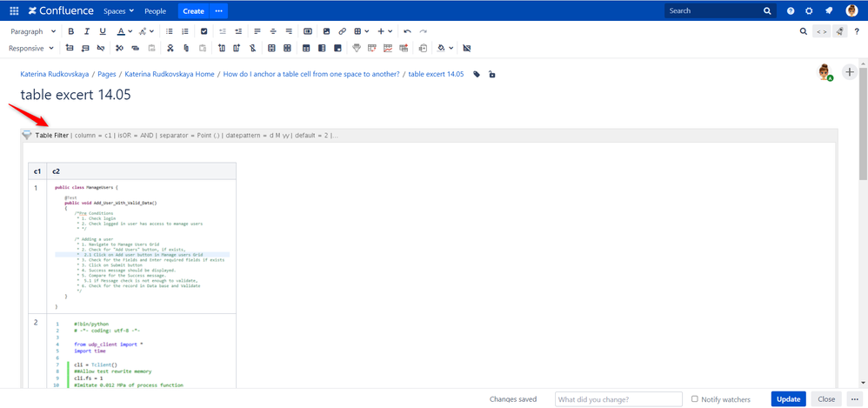The height and width of the screenshot is (408, 868).
Task: Insert table column before
Action: coord(222,48)
